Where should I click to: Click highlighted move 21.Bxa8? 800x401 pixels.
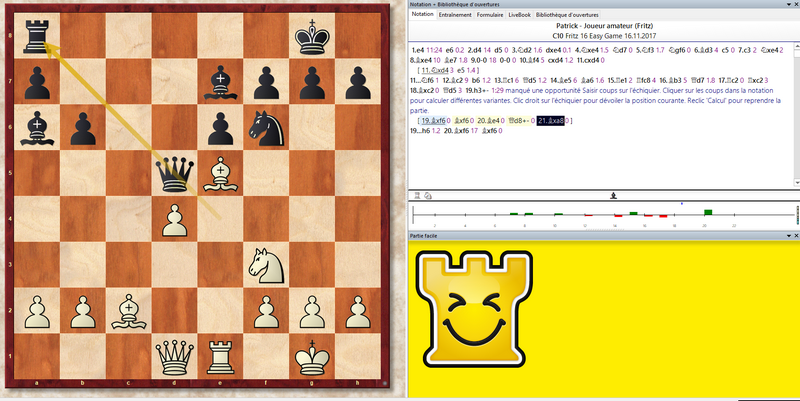pos(551,121)
